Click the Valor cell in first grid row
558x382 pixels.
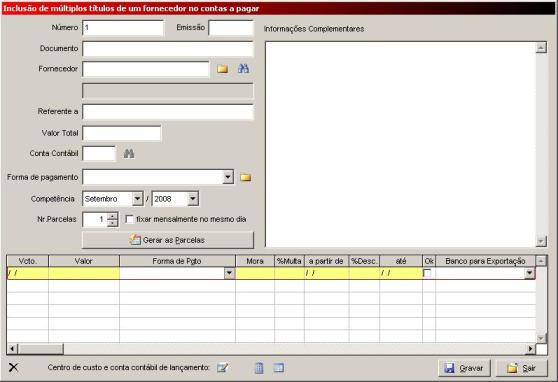(x=84, y=273)
